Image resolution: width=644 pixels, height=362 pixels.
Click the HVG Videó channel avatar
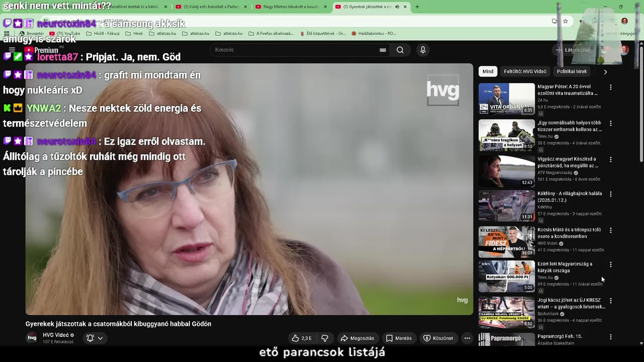pos(32,338)
